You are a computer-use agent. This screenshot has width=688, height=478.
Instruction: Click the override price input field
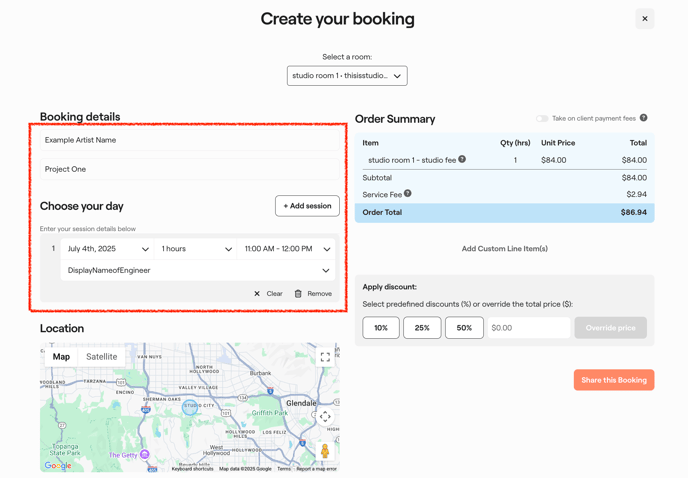[x=529, y=328]
